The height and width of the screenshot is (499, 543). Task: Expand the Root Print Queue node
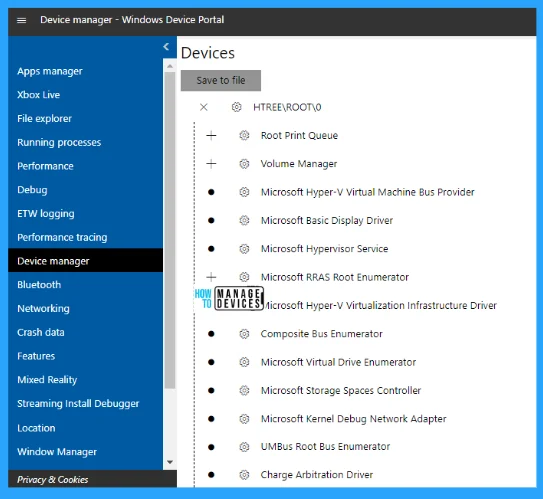coord(211,135)
